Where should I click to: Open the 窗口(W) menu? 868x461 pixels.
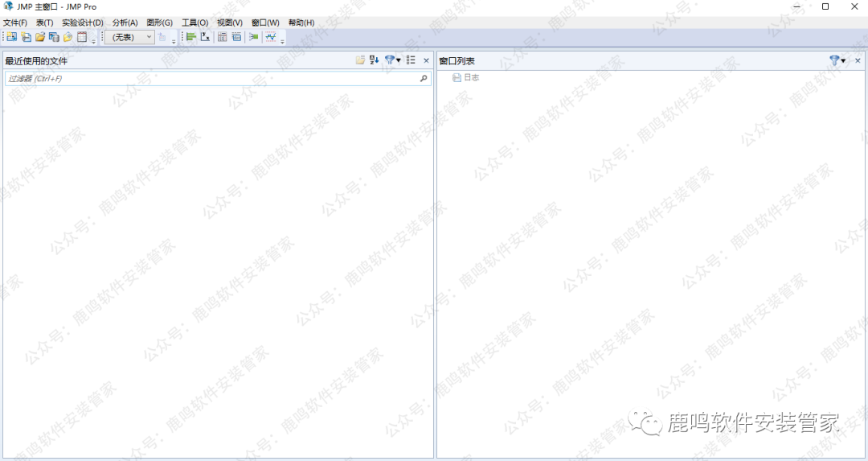click(265, 23)
